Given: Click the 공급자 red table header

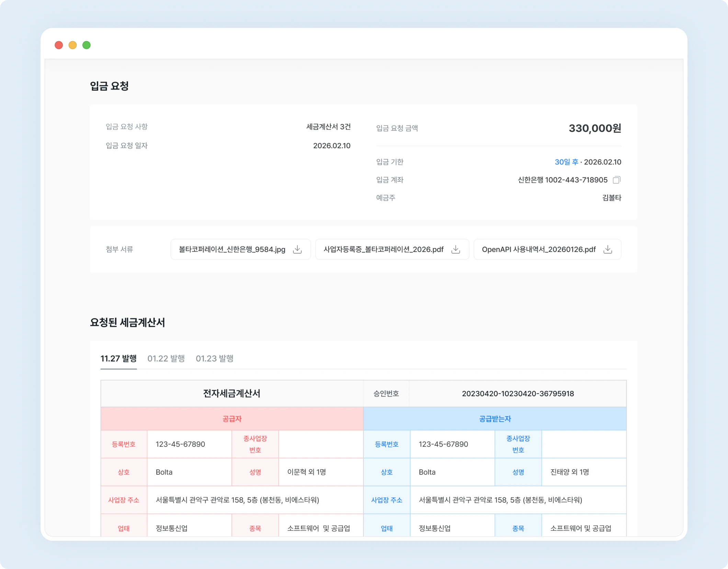Looking at the screenshot, I should pyautogui.click(x=231, y=419).
